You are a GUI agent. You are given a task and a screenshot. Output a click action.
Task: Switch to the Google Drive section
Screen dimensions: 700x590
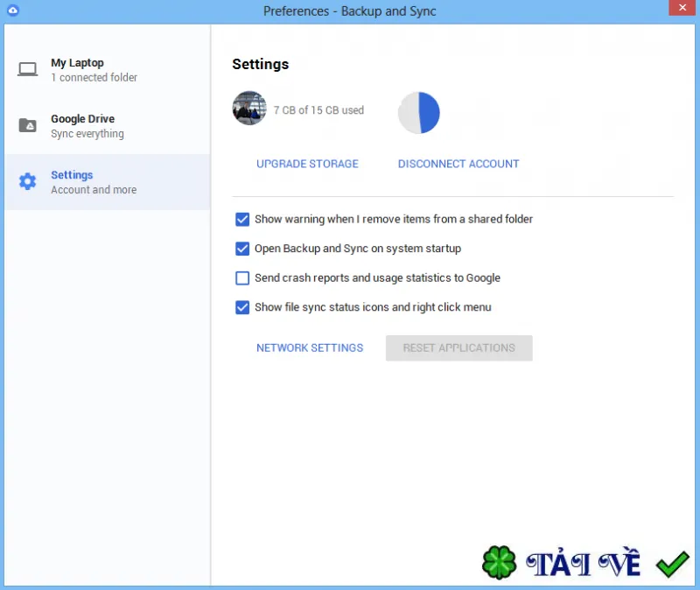point(107,126)
